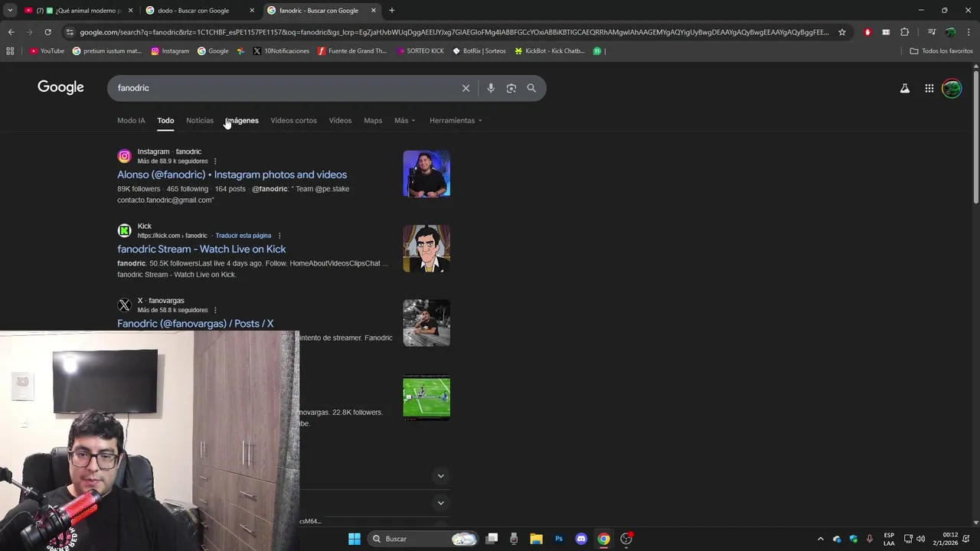Open the Maps tab
Image resolution: width=980 pixels, height=551 pixels.
(373, 120)
